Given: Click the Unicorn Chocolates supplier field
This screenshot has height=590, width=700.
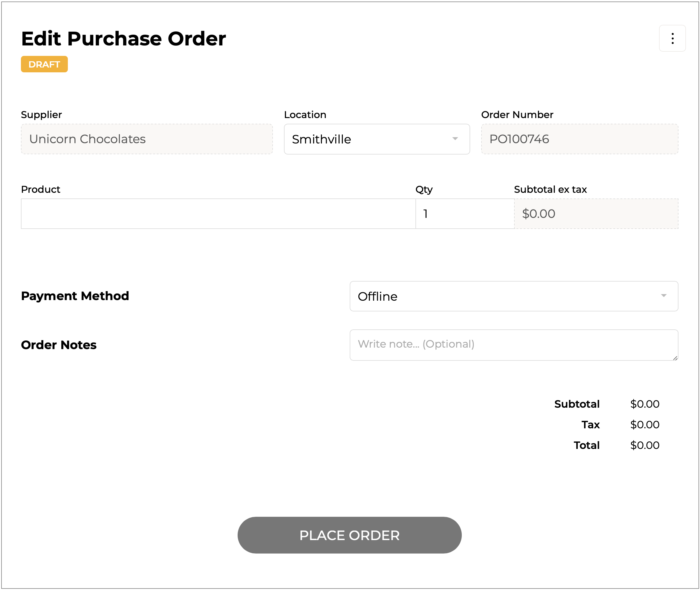Looking at the screenshot, I should click(146, 139).
